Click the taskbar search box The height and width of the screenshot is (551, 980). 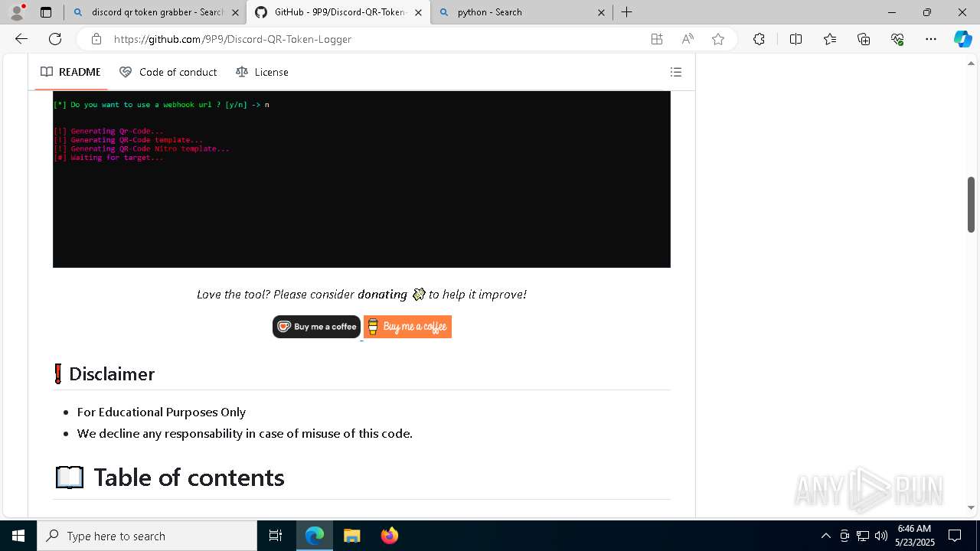tap(147, 536)
